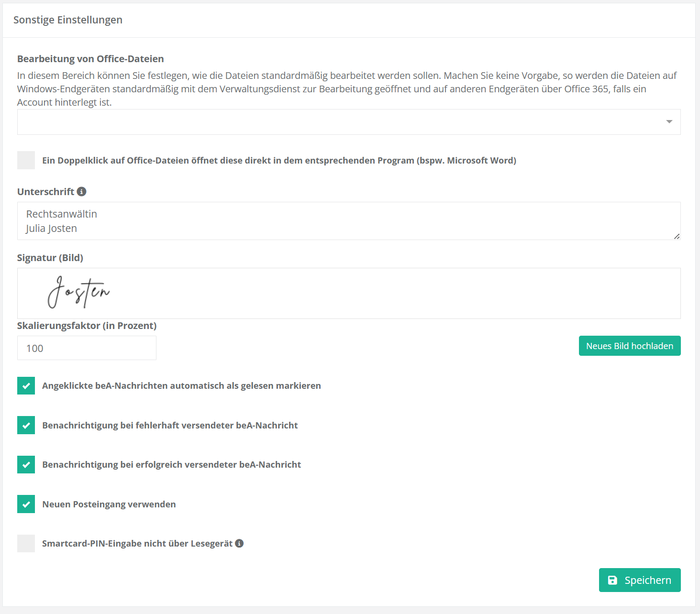
Task: Focus the Skalierungsfaktor percent input field
Action: [x=87, y=348]
